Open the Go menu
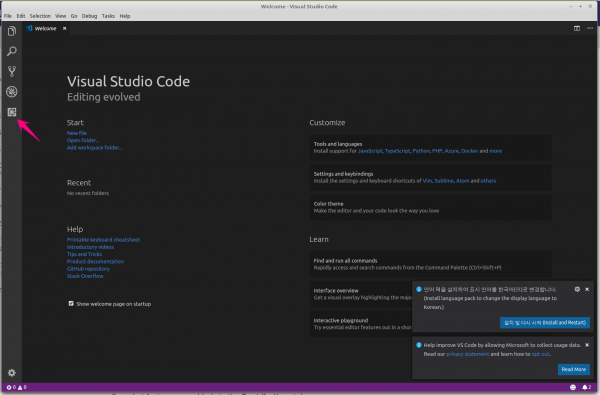This screenshot has height=395, width=600. [74, 16]
